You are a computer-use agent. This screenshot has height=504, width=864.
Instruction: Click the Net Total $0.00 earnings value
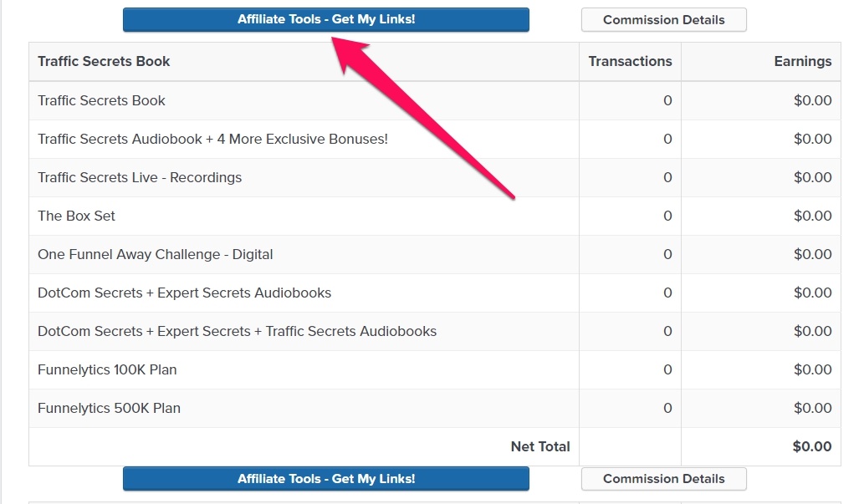(x=811, y=446)
